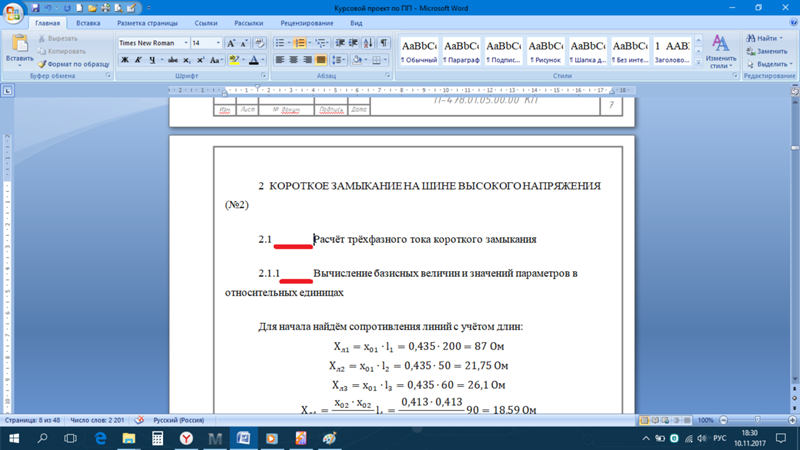Toggle numbered list formatting
Screen dimensions: 800x450
click(299, 43)
